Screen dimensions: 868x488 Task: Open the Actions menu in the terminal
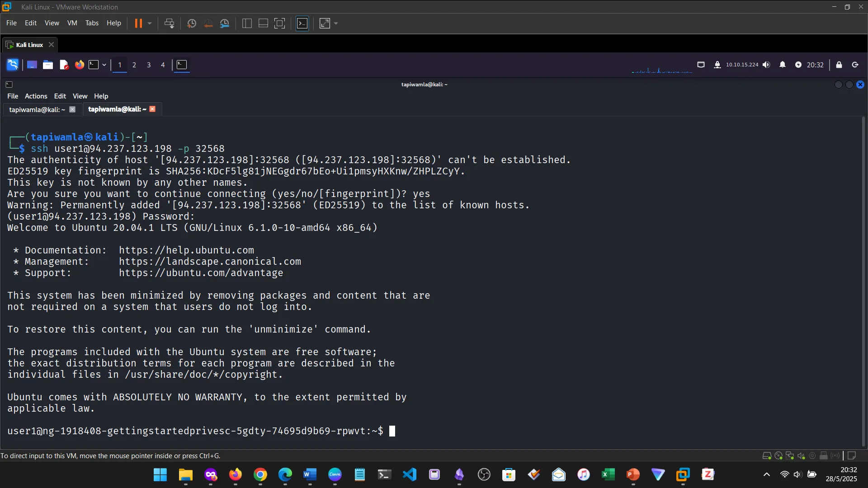point(36,96)
